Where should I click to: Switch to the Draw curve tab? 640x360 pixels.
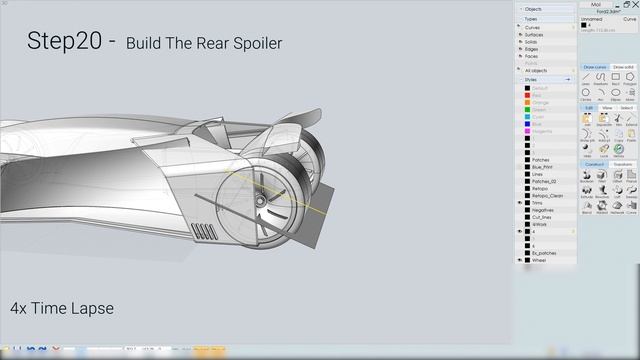595,67
